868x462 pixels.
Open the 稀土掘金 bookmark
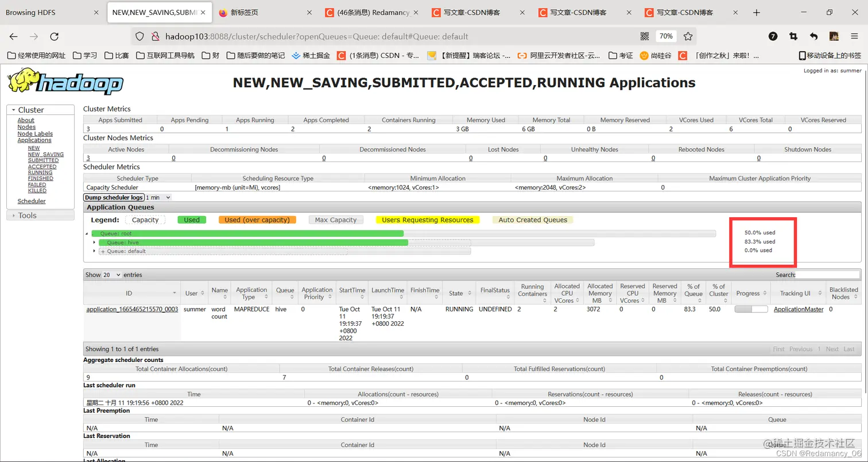(311, 56)
